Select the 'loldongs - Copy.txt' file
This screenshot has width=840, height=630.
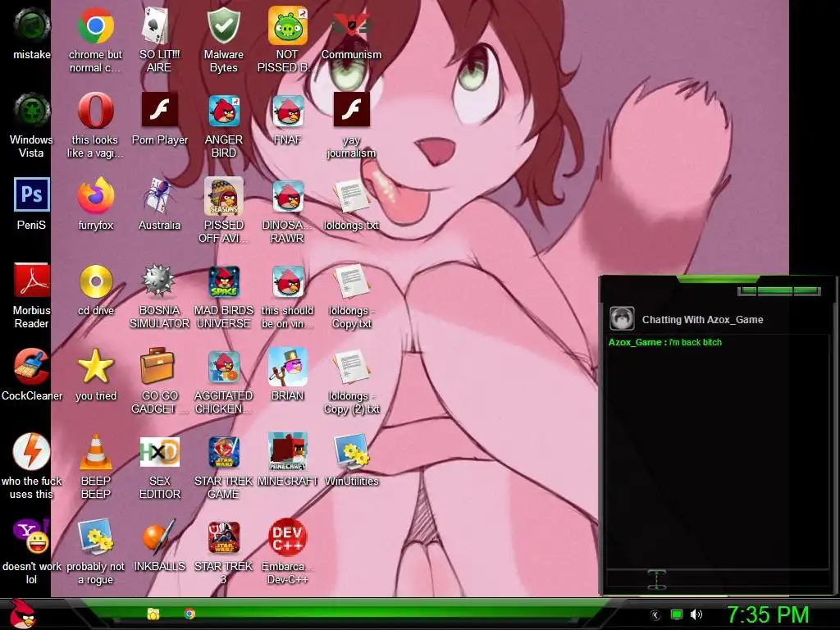(x=351, y=281)
